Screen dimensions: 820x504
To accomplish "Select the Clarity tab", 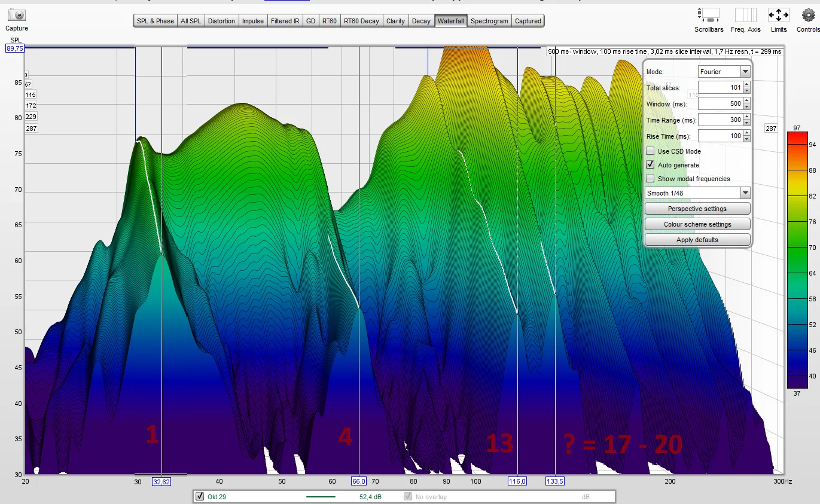I will [x=395, y=21].
